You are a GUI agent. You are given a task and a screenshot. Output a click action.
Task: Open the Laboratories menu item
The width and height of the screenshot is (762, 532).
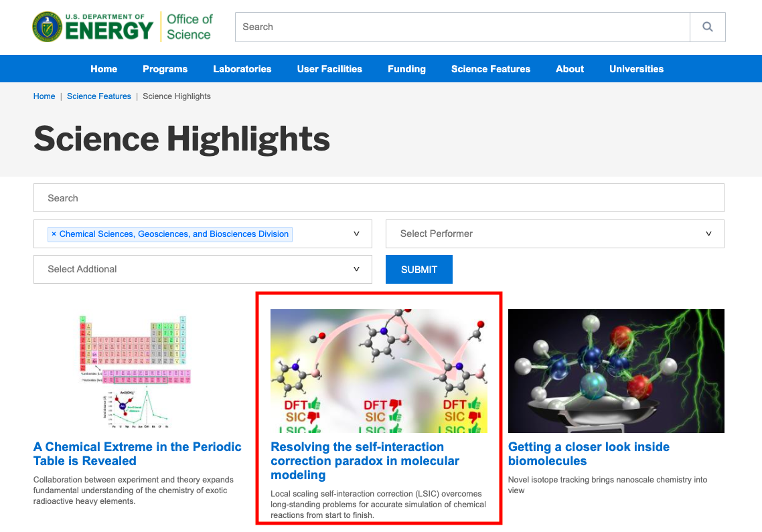(242, 69)
